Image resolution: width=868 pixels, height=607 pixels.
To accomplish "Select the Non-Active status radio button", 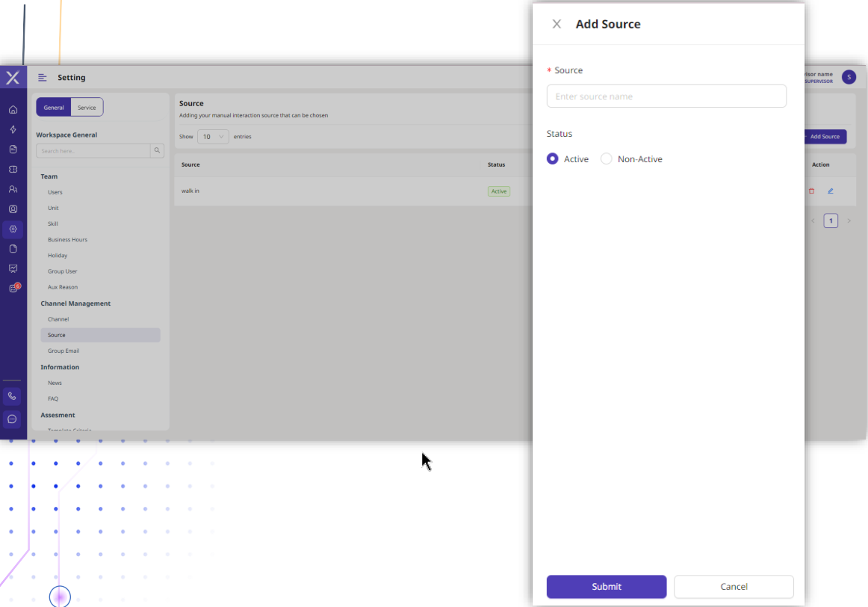I will click(x=607, y=159).
